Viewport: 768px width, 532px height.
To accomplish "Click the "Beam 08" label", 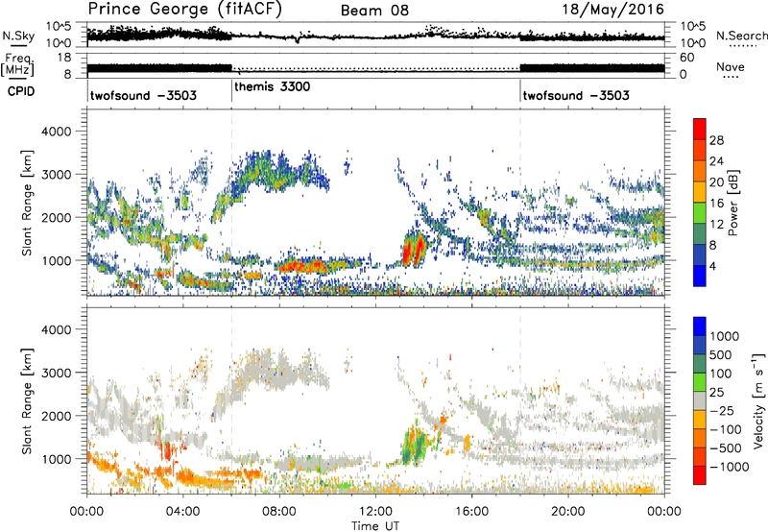I will [374, 11].
